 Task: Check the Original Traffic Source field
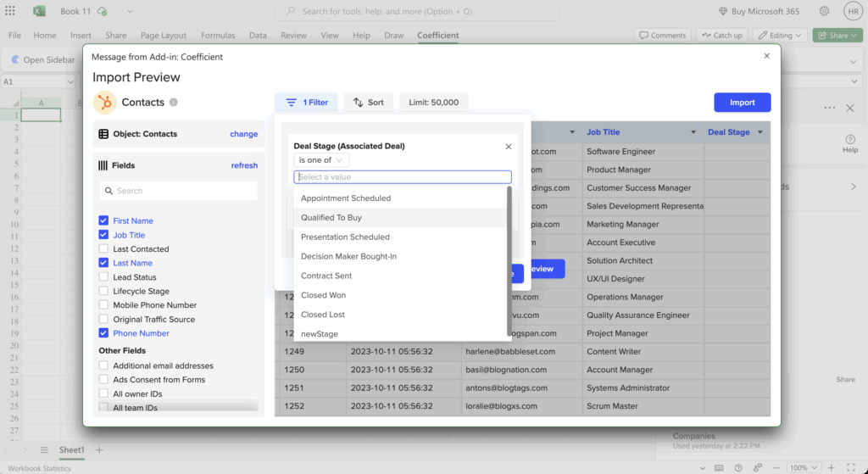coord(103,319)
